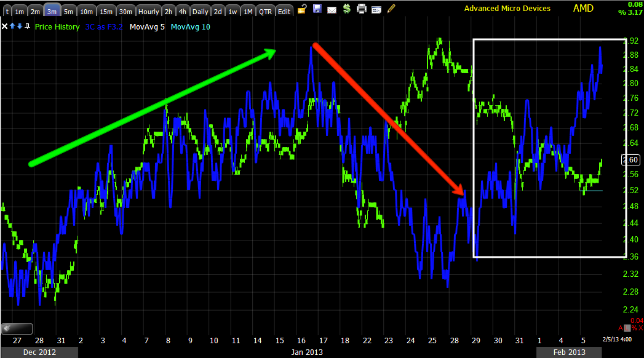Click the Advanced Micro Devices company name

507,8
